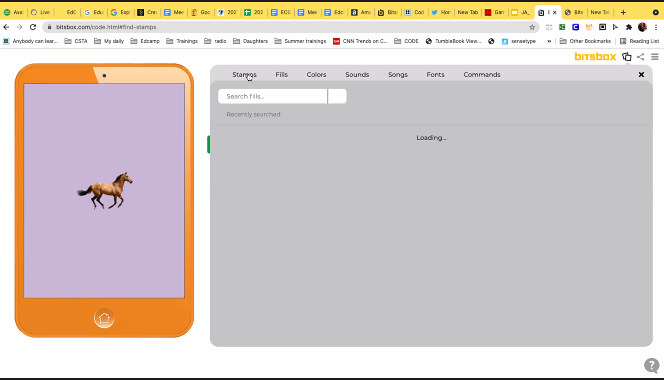The height and width of the screenshot is (380, 664).
Task: Open the Chrome extensions puzzle icon
Action: [629, 27]
